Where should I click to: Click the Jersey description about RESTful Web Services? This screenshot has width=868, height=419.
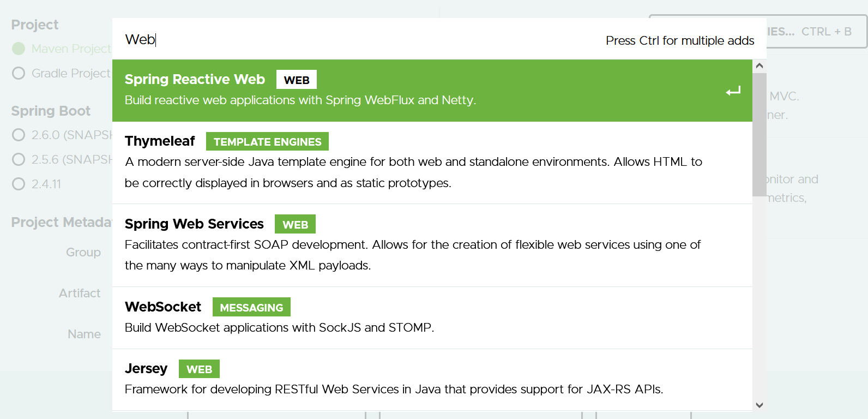tap(394, 389)
